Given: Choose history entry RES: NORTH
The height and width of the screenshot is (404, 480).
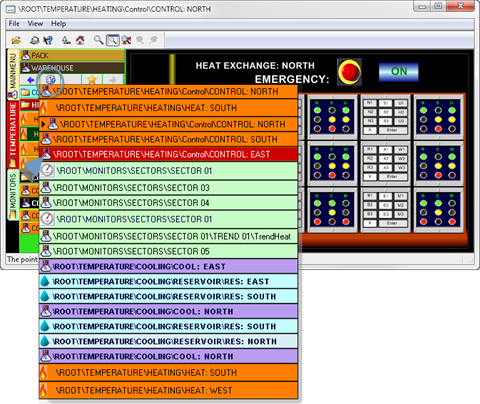Looking at the screenshot, I should pyautogui.click(x=168, y=341).
